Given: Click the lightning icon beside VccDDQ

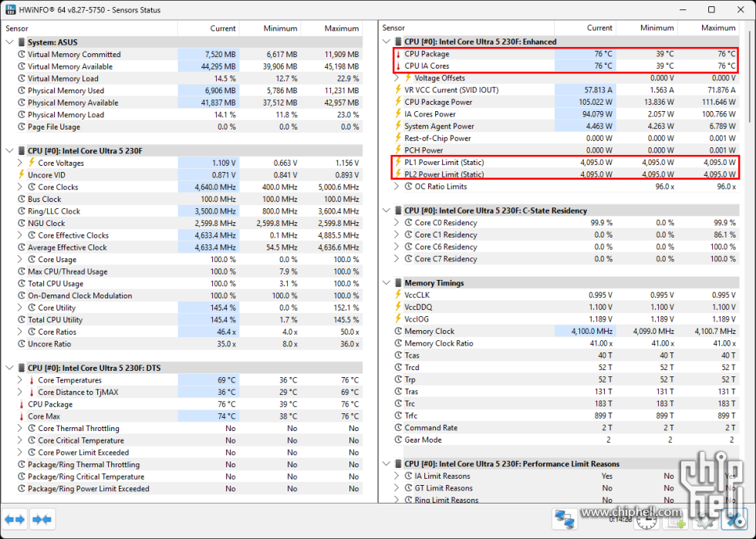Looking at the screenshot, I should [x=398, y=307].
